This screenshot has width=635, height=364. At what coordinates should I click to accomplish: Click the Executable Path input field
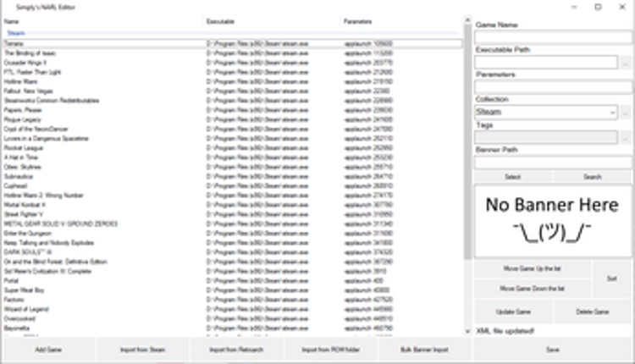(546, 63)
